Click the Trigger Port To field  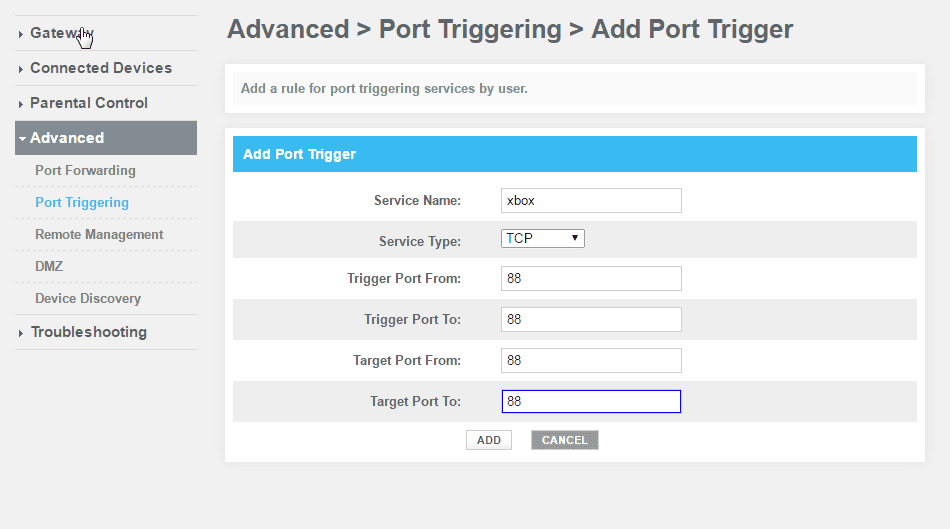coord(591,319)
